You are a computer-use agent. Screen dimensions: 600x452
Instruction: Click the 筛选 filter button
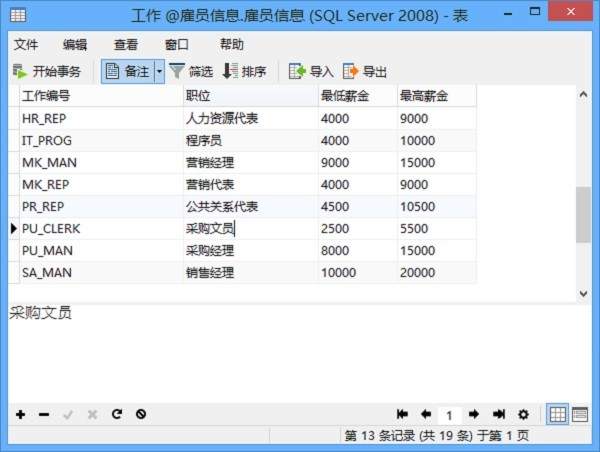coord(190,71)
